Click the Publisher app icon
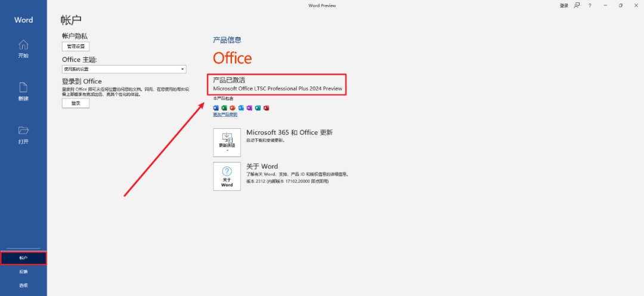644x296 pixels. [258, 108]
